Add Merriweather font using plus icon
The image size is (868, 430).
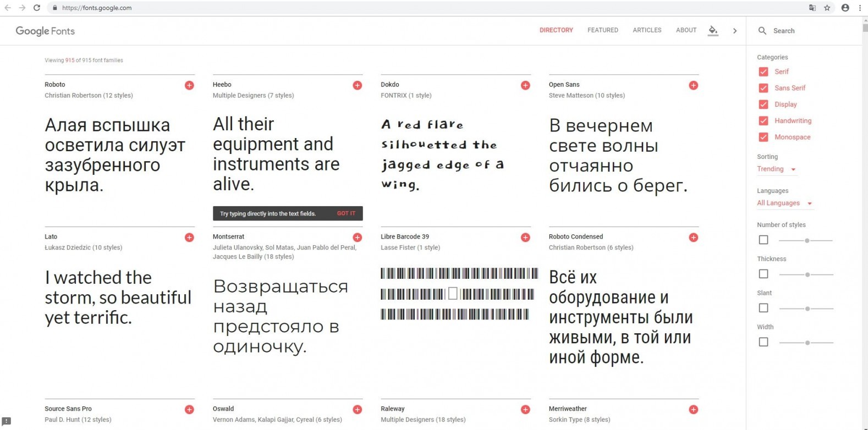tap(694, 410)
